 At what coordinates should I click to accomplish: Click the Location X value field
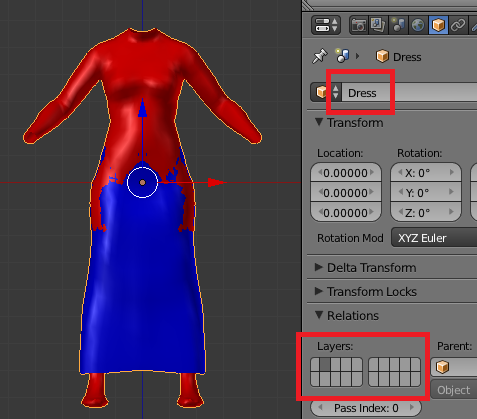click(x=346, y=173)
